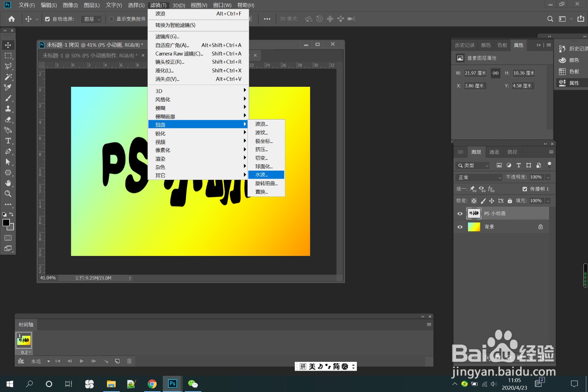Enable the 显示变换控件 checkbox
Viewport: 588px width, 392px height.
coord(111,19)
